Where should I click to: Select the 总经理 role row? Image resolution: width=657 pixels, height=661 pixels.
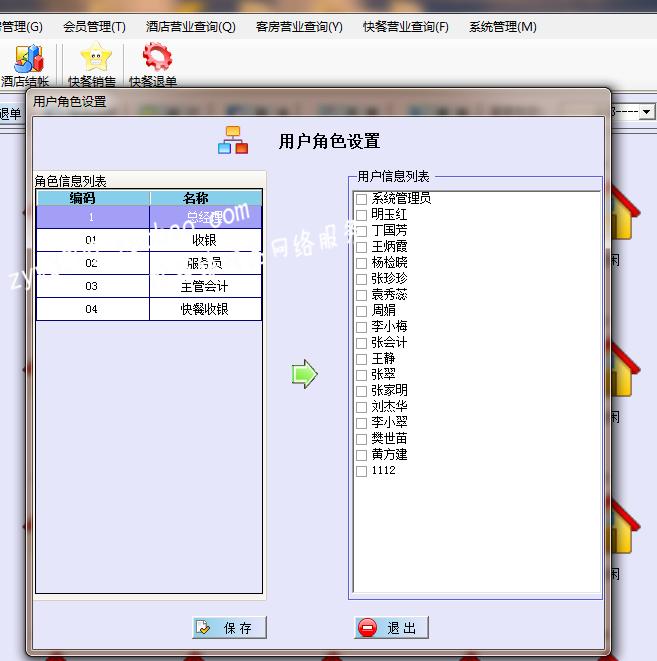149,217
